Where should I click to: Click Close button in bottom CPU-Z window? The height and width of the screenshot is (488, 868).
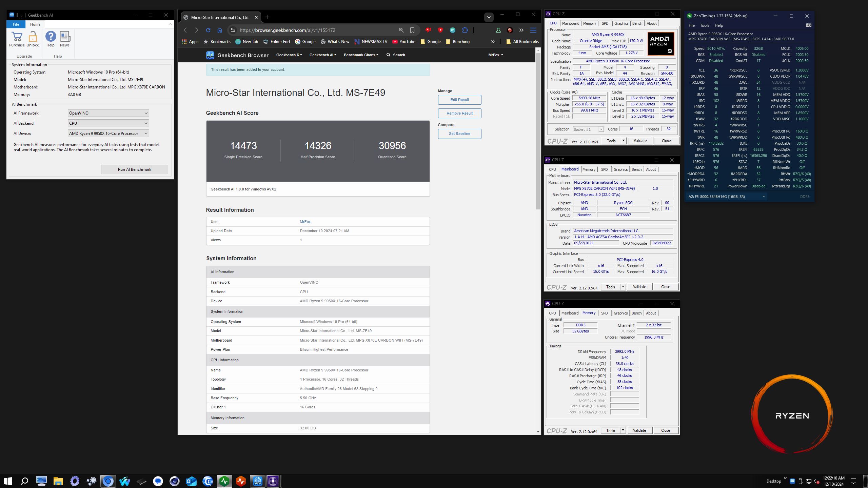click(x=665, y=430)
